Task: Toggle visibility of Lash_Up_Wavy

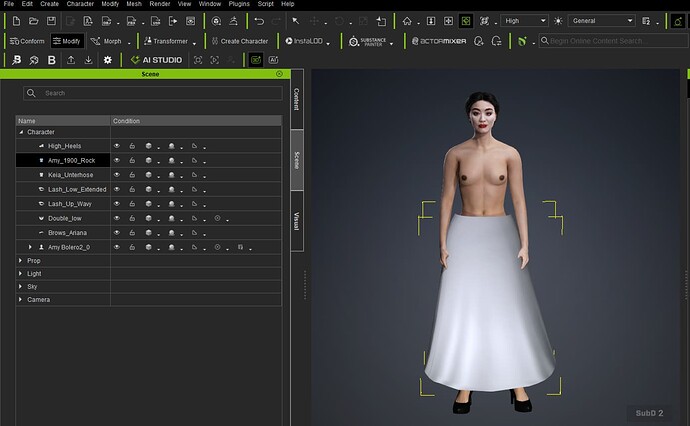Action: point(117,204)
